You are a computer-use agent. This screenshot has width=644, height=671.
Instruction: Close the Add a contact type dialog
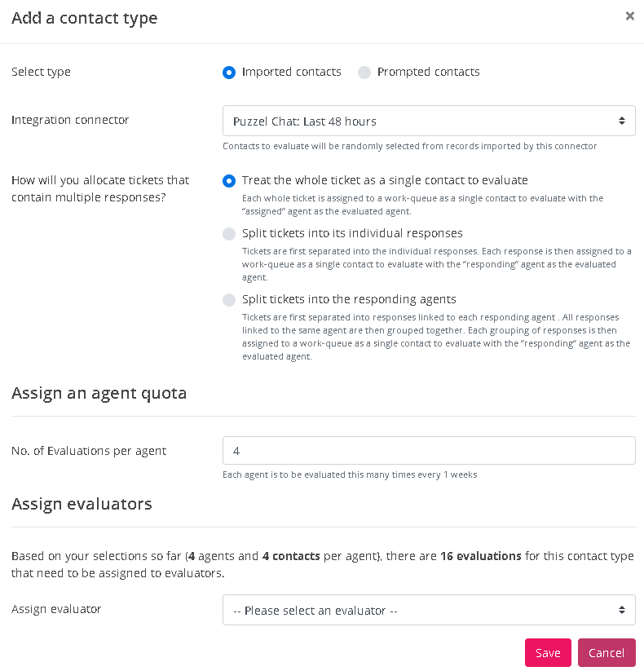coord(629,15)
